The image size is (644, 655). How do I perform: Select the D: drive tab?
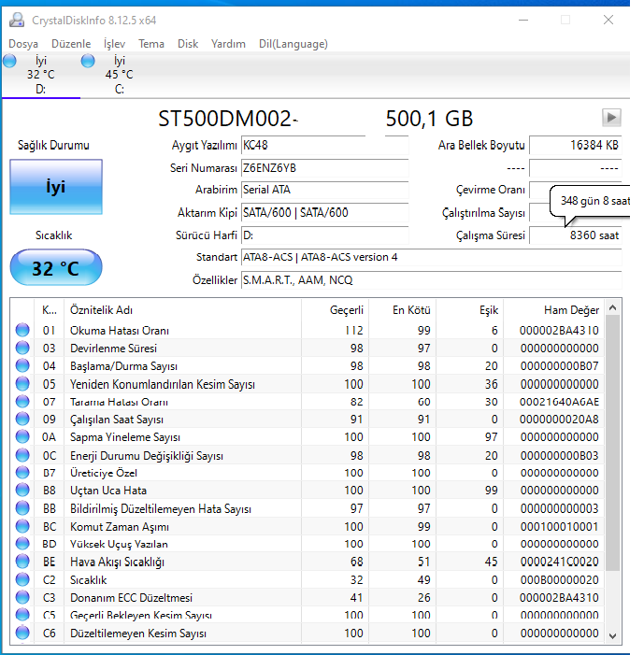tap(41, 75)
